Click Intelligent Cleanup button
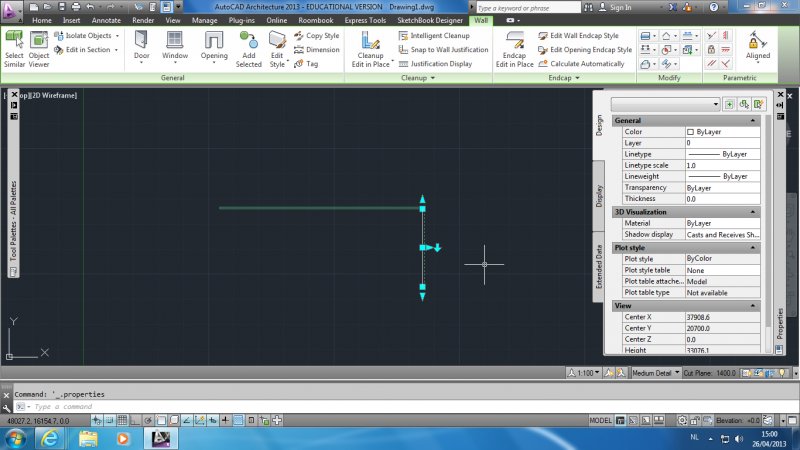 pyautogui.click(x=434, y=36)
